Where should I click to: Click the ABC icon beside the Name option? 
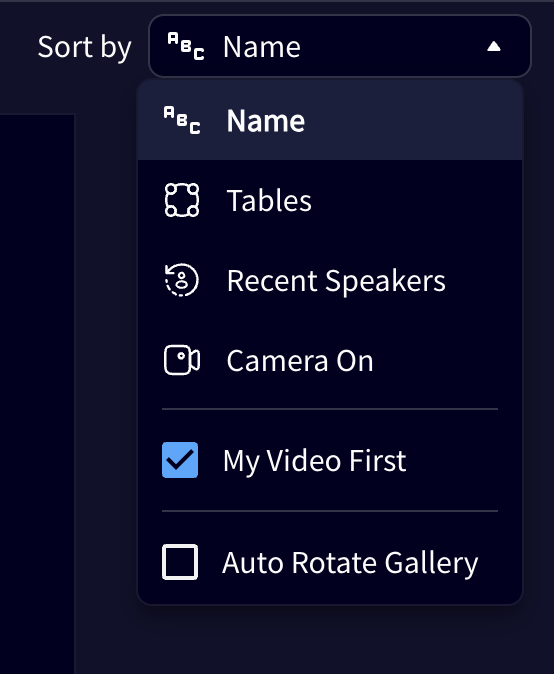[x=182, y=120]
